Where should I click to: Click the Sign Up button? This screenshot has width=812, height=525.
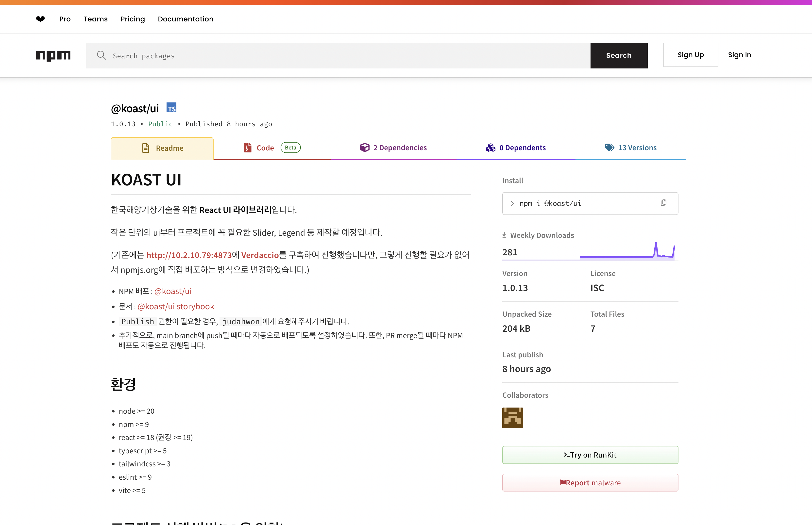click(691, 55)
